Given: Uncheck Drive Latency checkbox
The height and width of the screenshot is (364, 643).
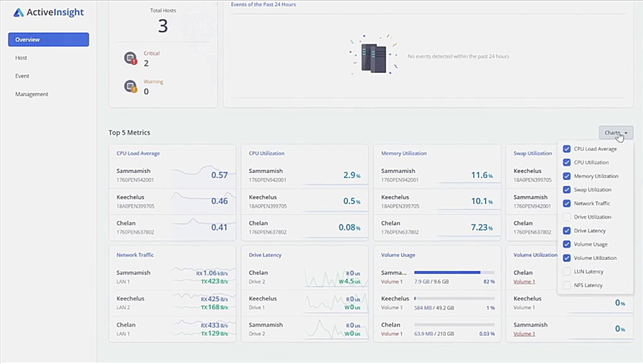Looking at the screenshot, I should (567, 231).
